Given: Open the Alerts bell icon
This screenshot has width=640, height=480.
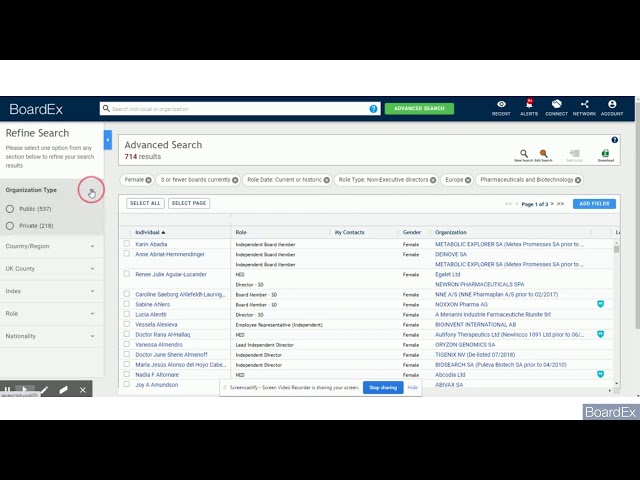Looking at the screenshot, I should (529, 104).
